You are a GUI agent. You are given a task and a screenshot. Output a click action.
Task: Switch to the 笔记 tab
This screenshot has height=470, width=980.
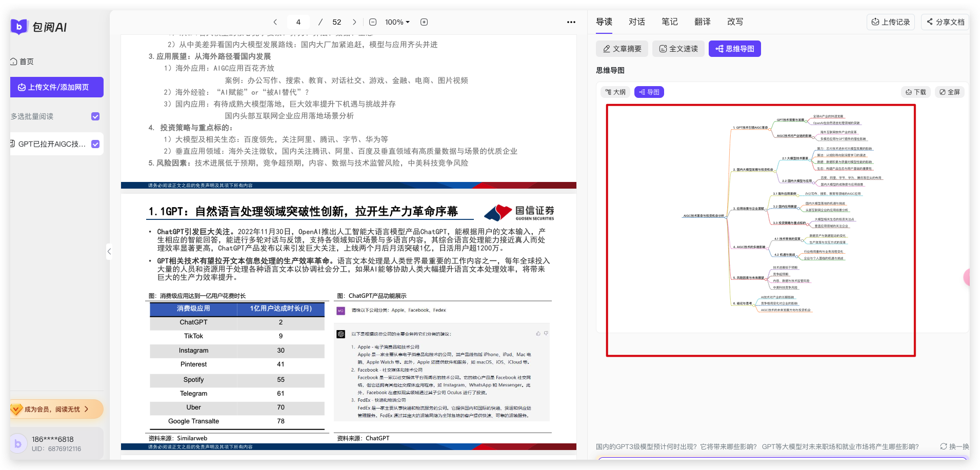670,22
